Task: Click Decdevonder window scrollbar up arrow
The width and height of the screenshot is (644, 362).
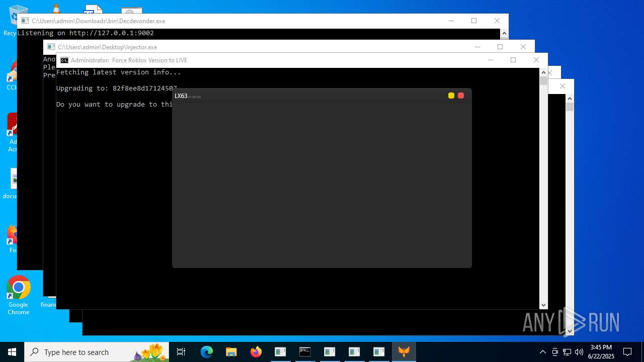Action: click(x=504, y=33)
